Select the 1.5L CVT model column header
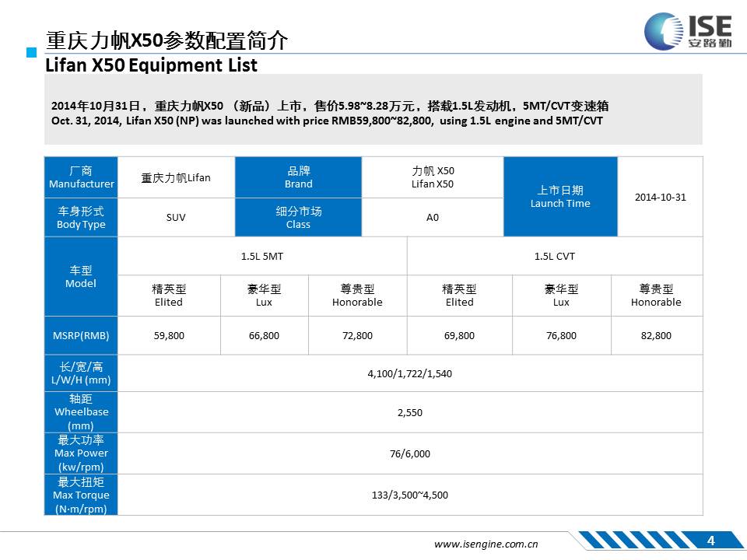 click(554, 256)
